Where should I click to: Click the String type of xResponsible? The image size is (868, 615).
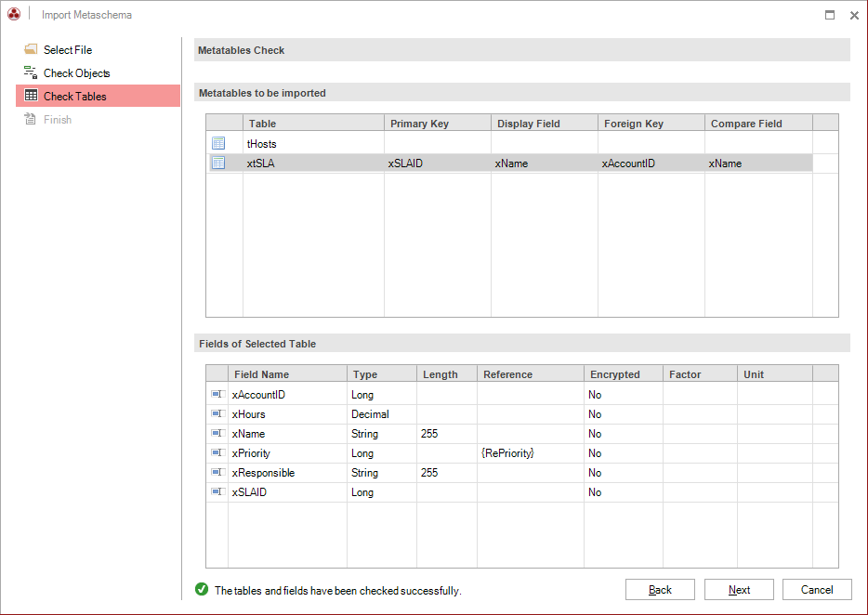tap(365, 473)
